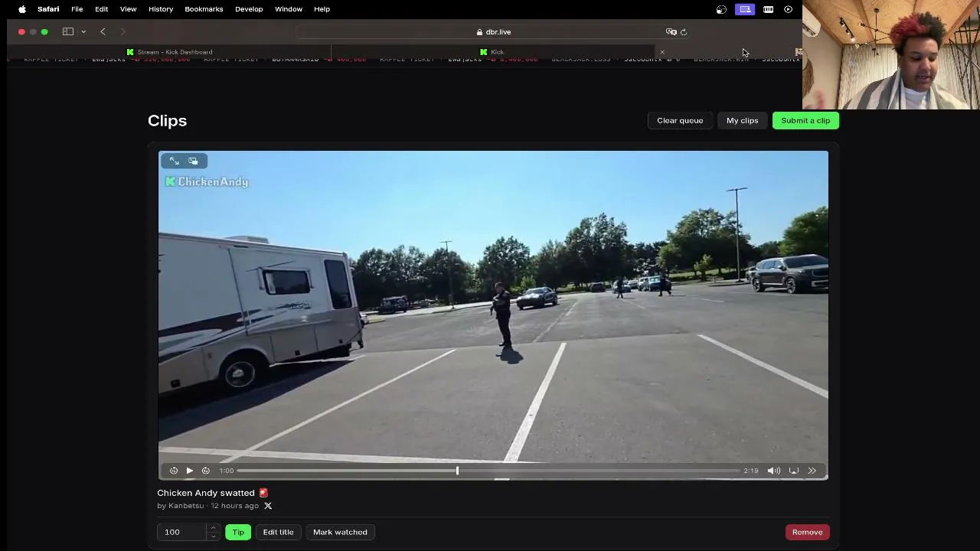Open the History menu
980x551 pixels.
(161, 9)
